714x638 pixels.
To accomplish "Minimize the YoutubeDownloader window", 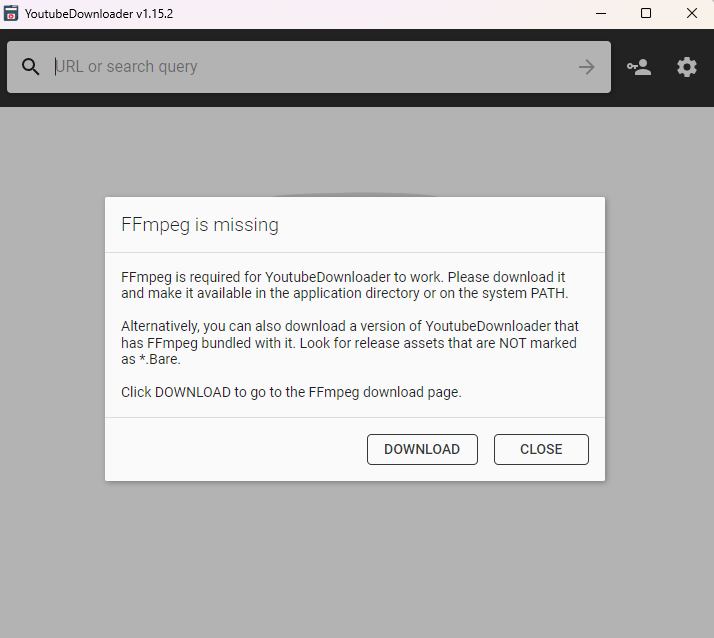I will pos(601,13).
